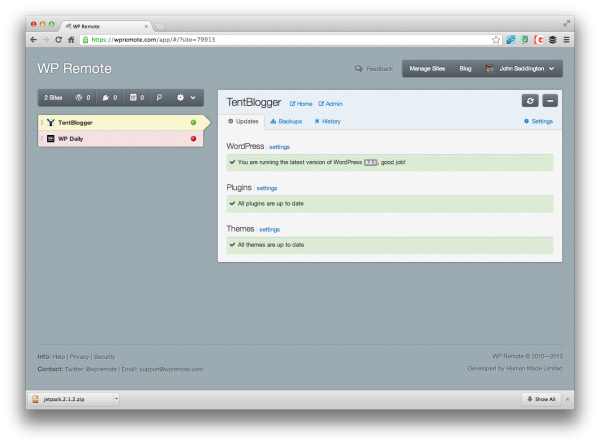Filter by plugin updates icon
Viewport: 600px width, 445px height.
(110, 98)
